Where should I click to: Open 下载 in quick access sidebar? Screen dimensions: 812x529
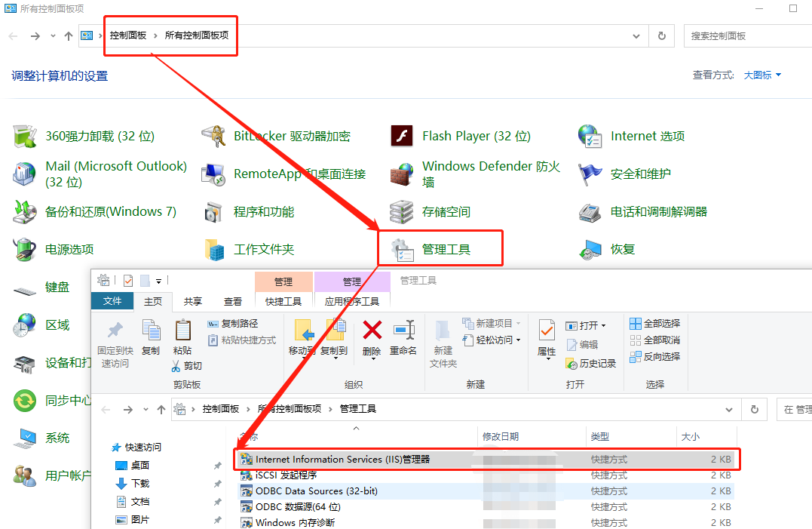coord(133,484)
